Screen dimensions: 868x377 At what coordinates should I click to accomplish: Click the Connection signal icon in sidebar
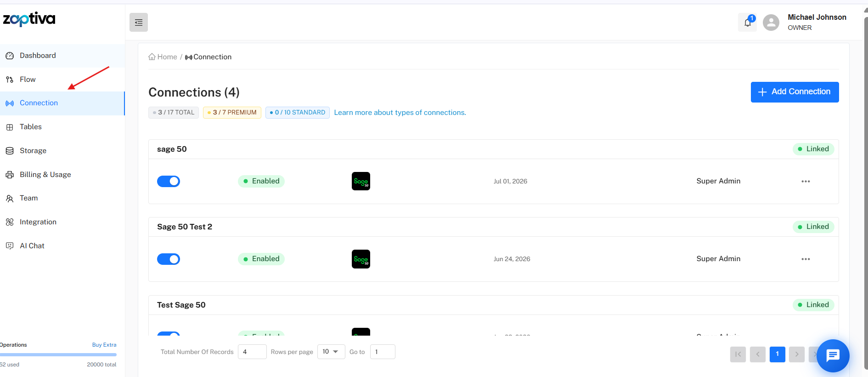[10, 103]
